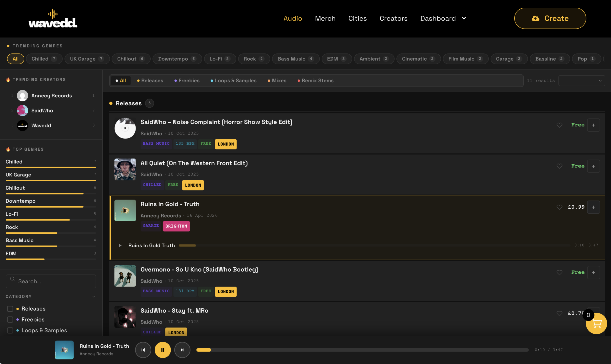
Task: Switch to Loops & Samples tab
Action: pos(233,81)
